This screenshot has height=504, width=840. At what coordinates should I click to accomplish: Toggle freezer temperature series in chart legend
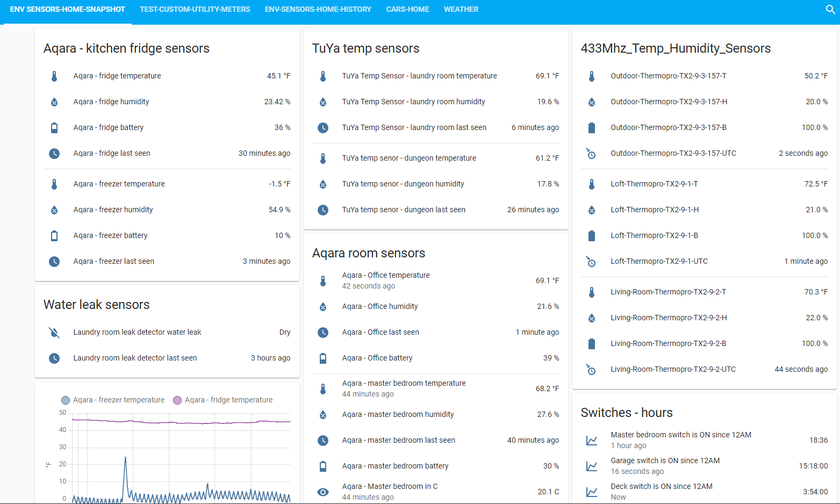[x=113, y=400]
